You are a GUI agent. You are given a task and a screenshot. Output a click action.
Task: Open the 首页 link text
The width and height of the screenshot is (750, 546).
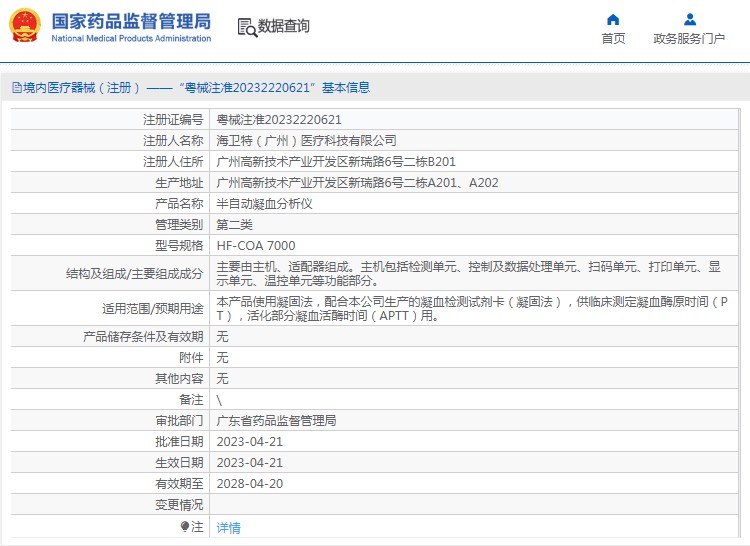(613, 39)
